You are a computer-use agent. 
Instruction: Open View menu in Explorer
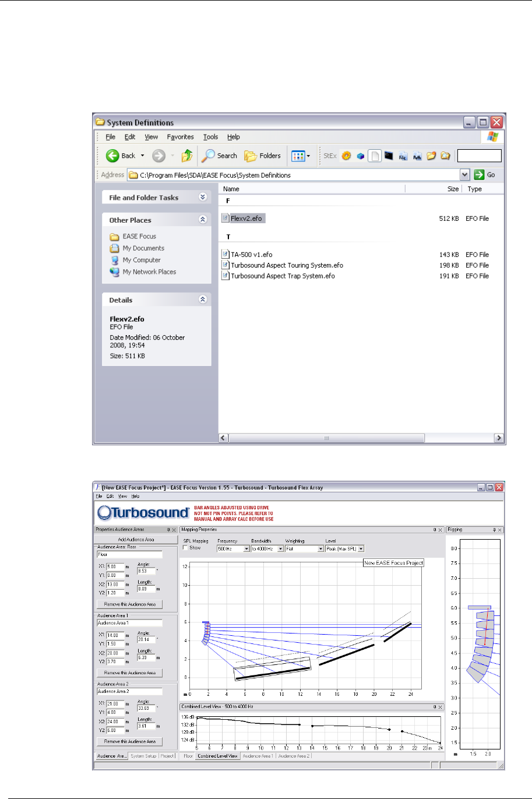[152, 137]
